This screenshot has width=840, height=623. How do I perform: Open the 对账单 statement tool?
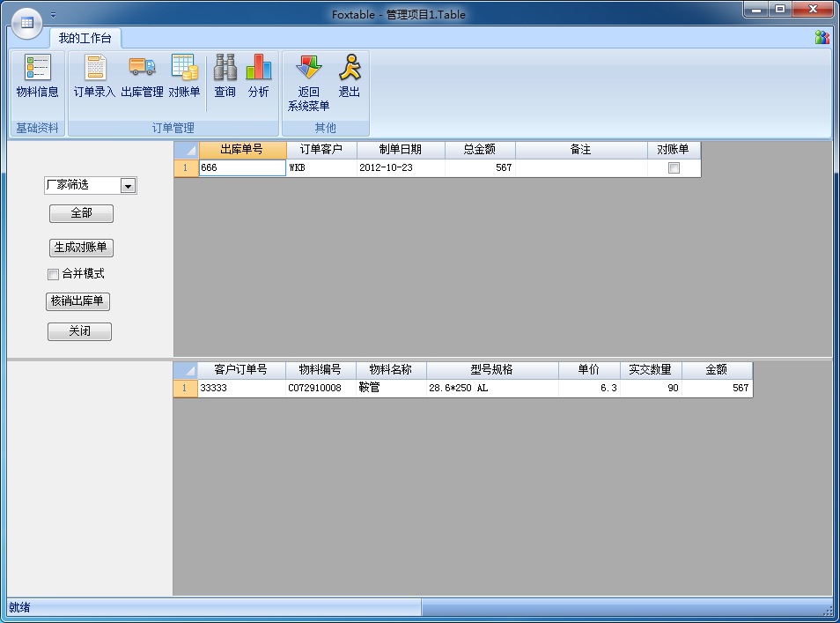184,76
